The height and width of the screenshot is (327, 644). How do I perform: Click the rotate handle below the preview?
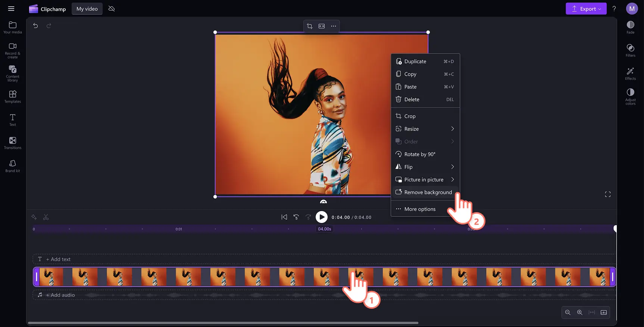323,202
